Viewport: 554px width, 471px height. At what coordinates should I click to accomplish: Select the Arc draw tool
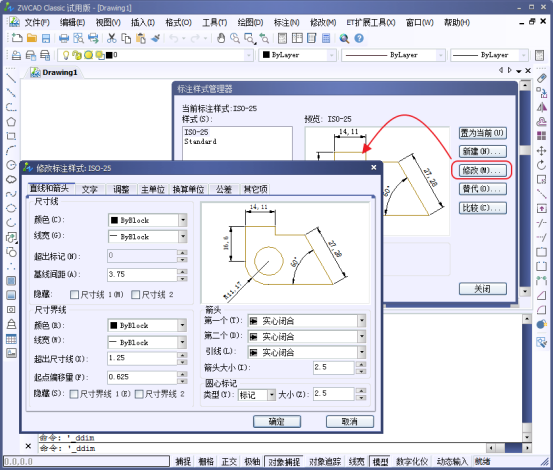pos(11,150)
